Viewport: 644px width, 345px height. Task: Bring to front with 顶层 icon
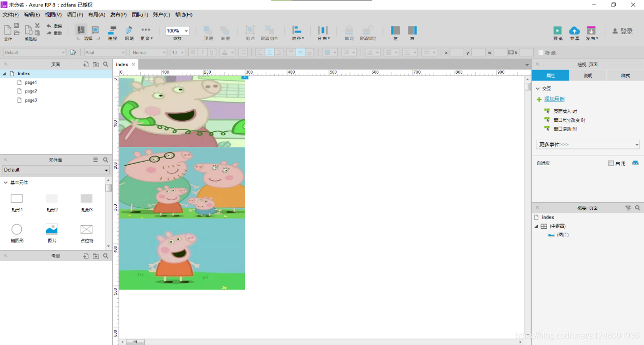pos(208,30)
